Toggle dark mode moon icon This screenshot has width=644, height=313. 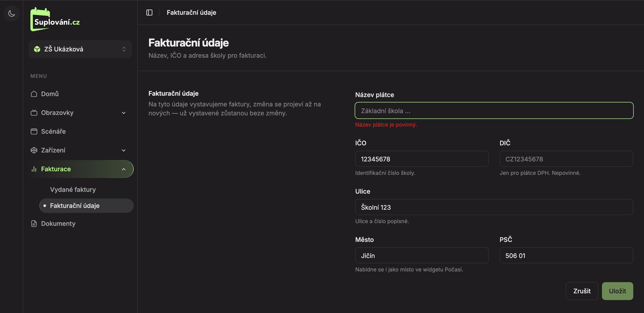(x=11, y=13)
